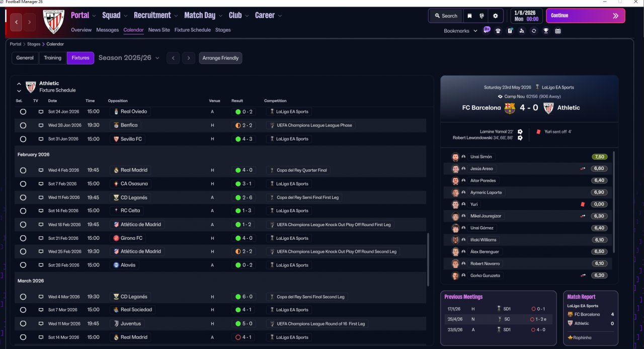Select the radio button for the Real Sociedad fixture
The width and height of the screenshot is (644, 349).
click(x=23, y=310)
